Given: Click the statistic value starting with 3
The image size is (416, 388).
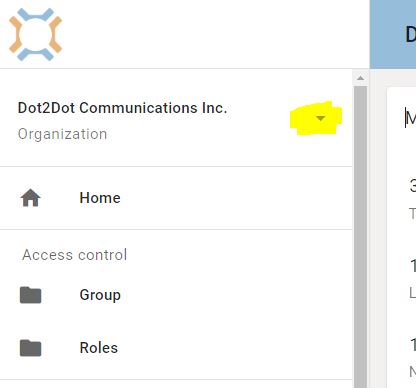Looking at the screenshot, I should [x=413, y=185].
